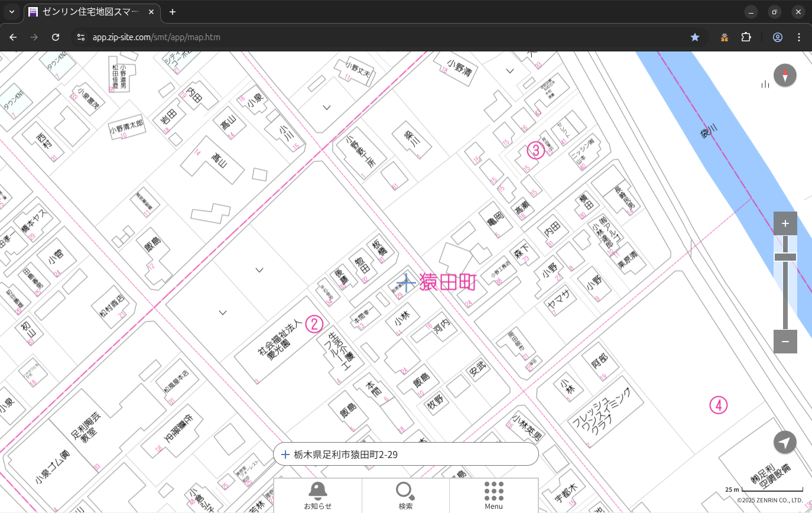Open 検索 search magnifier
The height and width of the screenshot is (513, 812).
coord(405,495)
